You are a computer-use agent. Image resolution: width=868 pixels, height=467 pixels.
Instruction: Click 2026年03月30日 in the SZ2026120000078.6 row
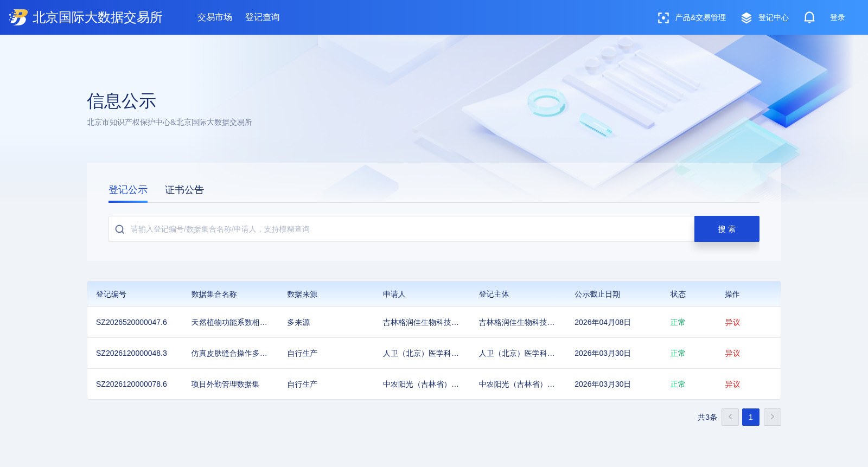603,384
